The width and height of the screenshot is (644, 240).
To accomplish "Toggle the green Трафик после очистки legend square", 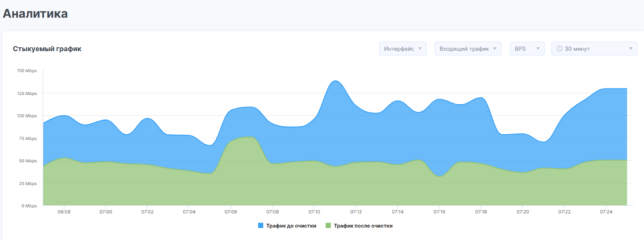I will click(x=328, y=226).
